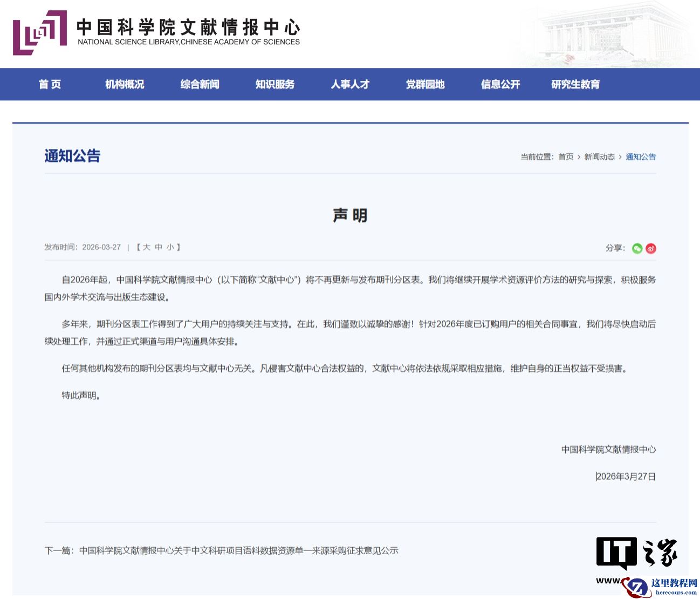The height and width of the screenshot is (599, 700).
Task: Open the 人事人才 navigation menu
Action: 351,84
